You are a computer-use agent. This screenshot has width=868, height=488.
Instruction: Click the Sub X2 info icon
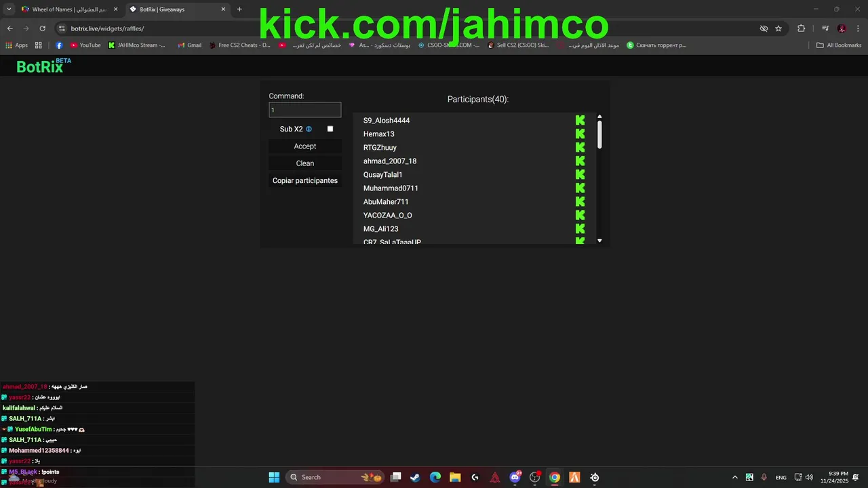[309, 129]
